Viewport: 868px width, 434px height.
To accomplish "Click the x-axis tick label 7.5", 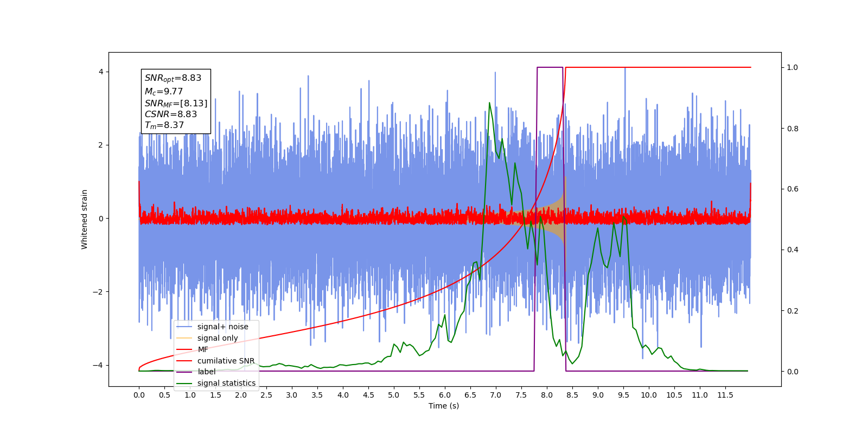I will tap(521, 395).
